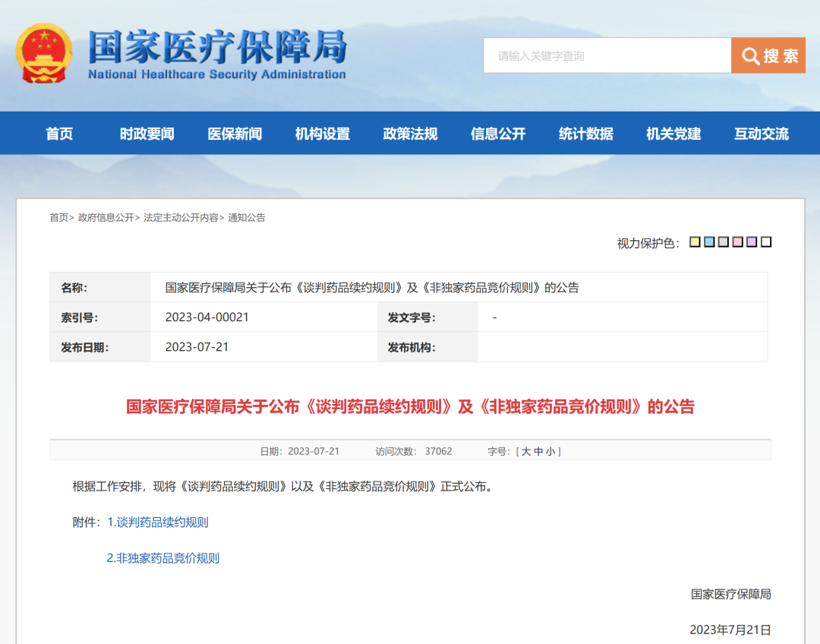Click index number 2023-04-00021
This screenshot has width=820, height=644.
coord(207,317)
